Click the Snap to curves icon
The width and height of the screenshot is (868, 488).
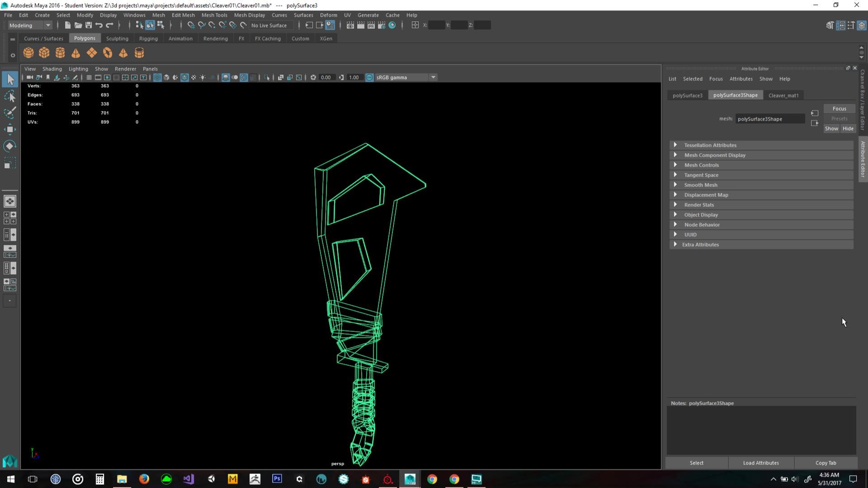[x=202, y=25]
